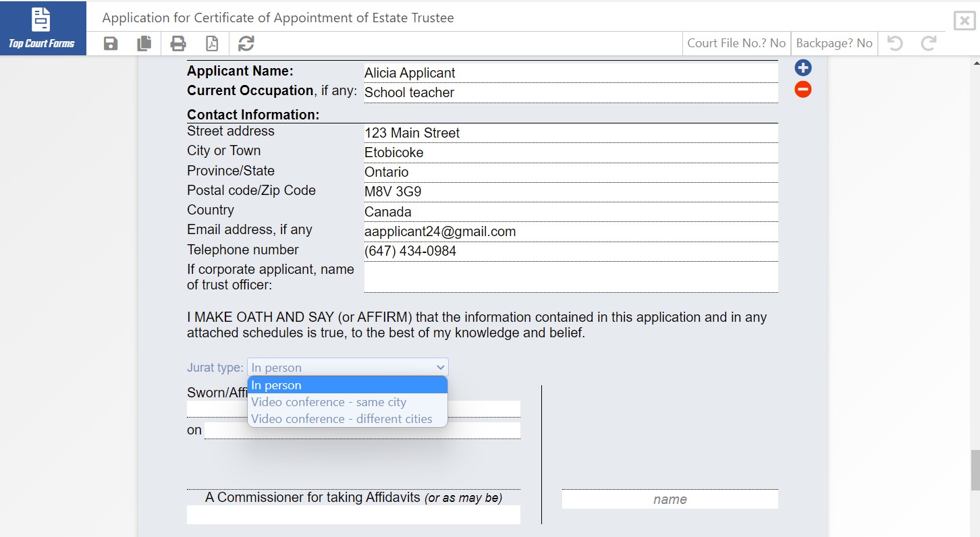Print the form using printer icon
The image size is (980, 537).
point(178,44)
